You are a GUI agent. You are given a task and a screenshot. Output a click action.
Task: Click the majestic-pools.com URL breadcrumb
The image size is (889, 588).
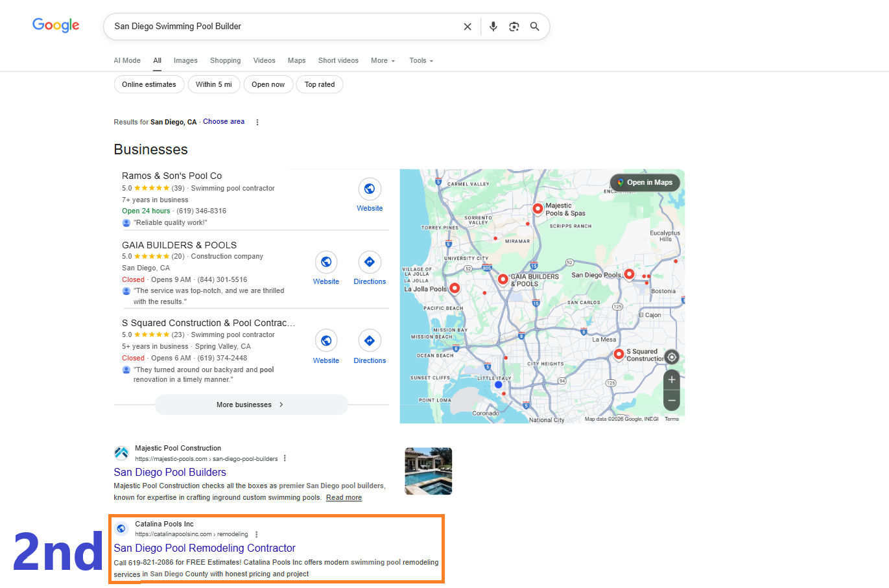tap(206, 458)
